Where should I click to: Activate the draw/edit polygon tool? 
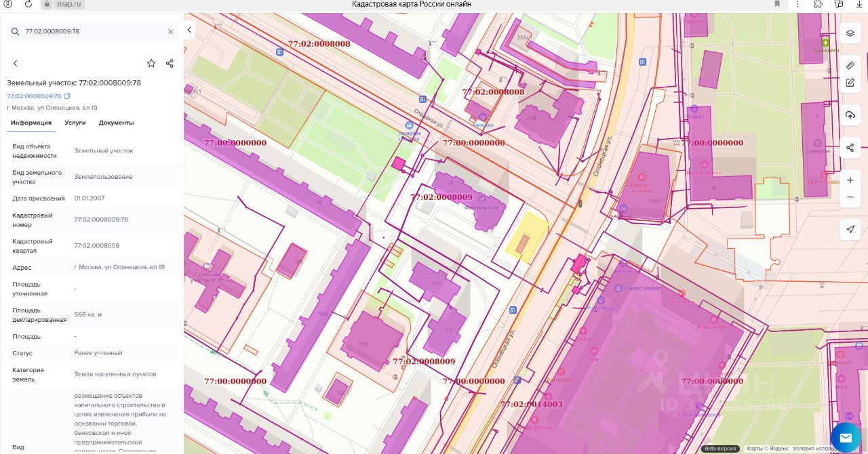point(850,83)
